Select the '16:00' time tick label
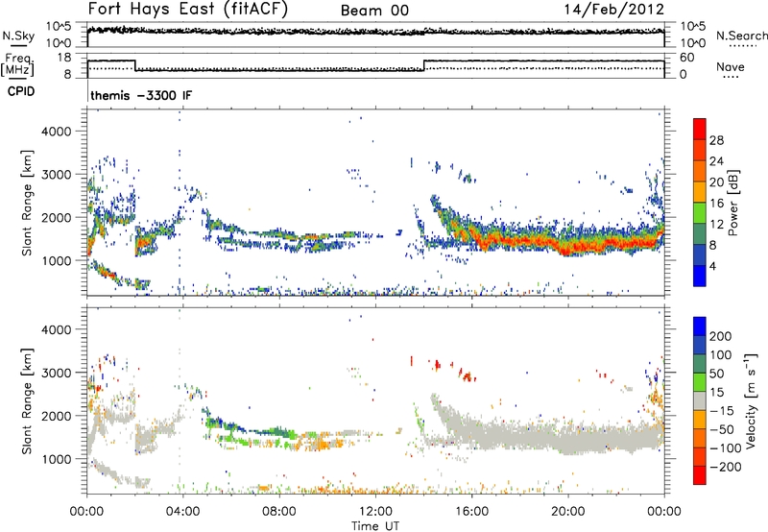Screen dimensions: 768x532 click(471, 512)
